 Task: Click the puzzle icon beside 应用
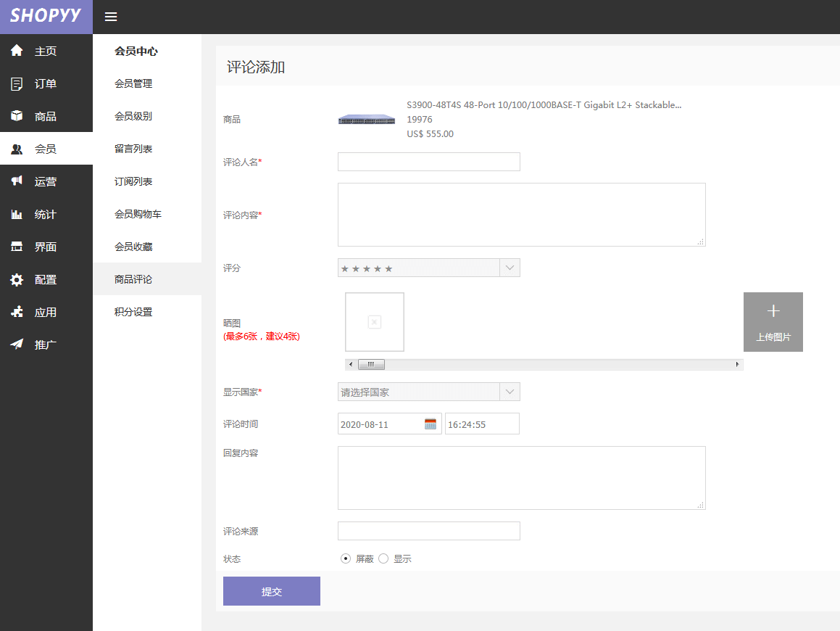(x=17, y=311)
